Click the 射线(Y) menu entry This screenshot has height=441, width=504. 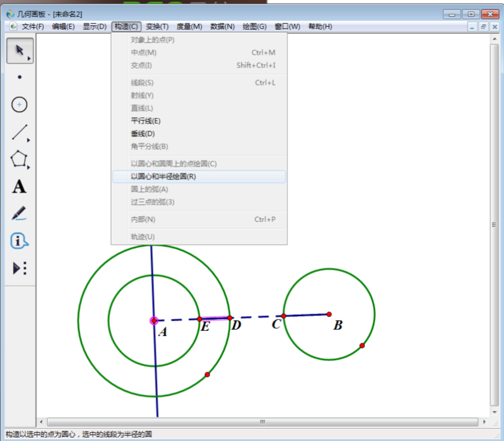point(199,96)
